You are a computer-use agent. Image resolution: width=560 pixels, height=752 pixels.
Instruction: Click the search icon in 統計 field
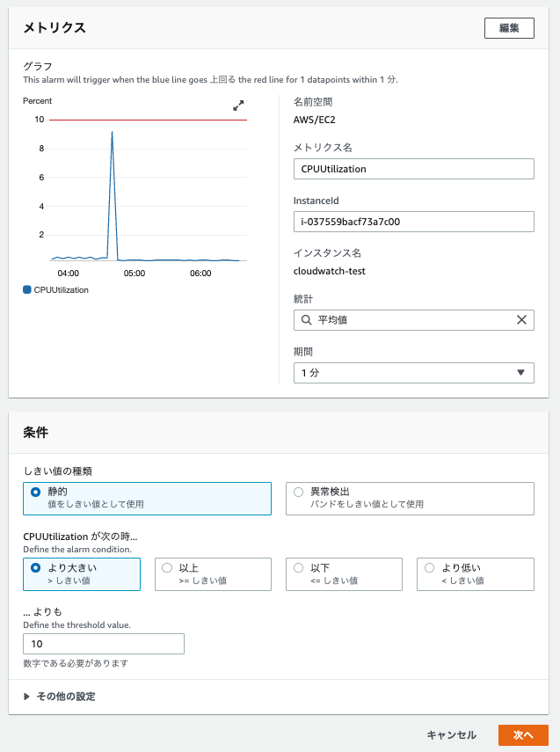(306, 320)
